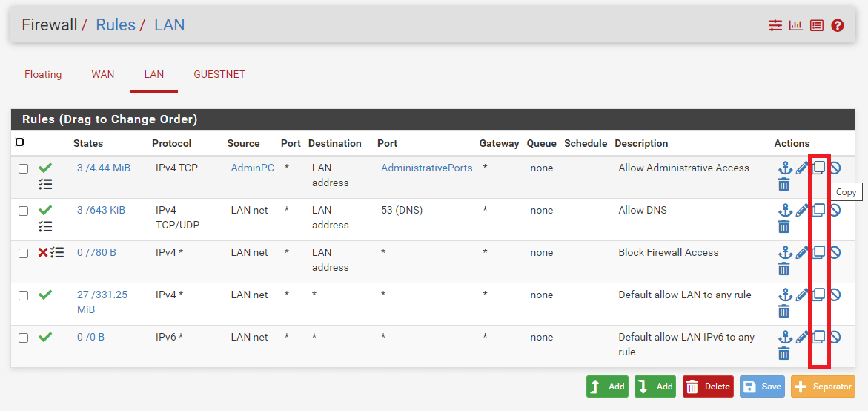This screenshot has width=868, height=411.
Task: Click the orange Separator button
Action: tap(823, 387)
